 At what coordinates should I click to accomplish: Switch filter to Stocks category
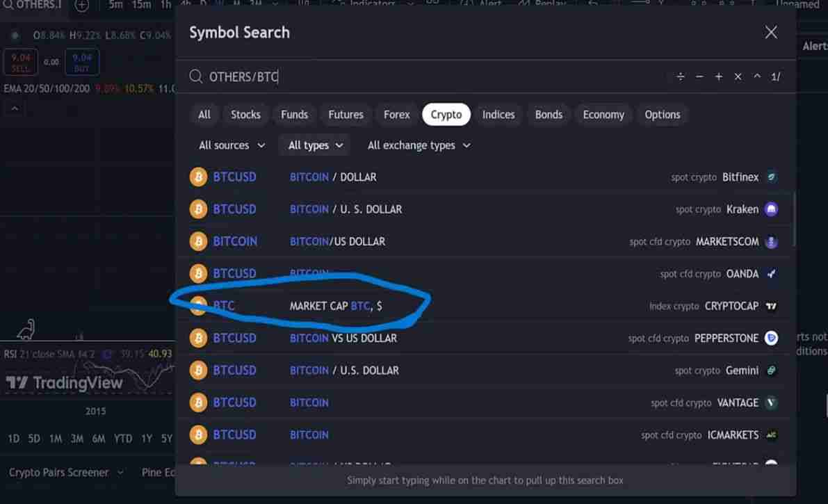[245, 114]
